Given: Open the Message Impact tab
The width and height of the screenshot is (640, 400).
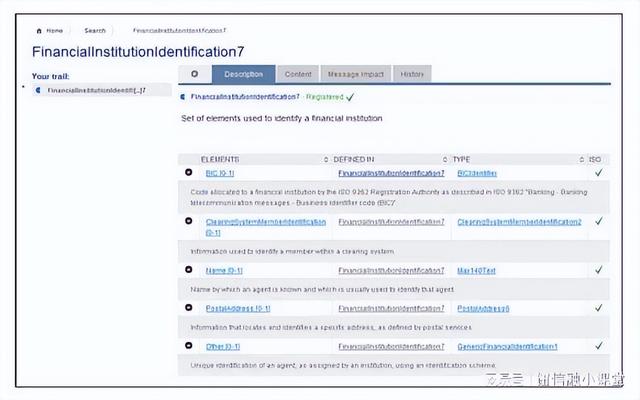Looking at the screenshot, I should (x=356, y=74).
